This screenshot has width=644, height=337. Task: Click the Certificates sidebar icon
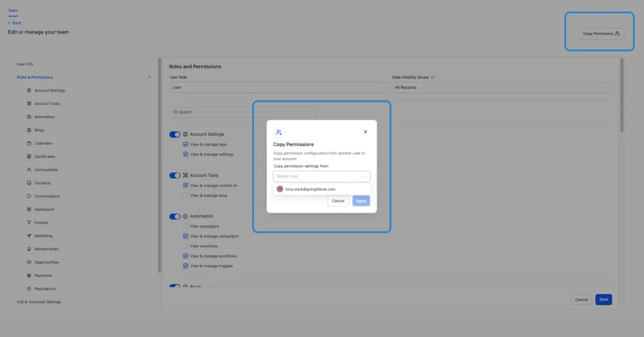(x=29, y=157)
